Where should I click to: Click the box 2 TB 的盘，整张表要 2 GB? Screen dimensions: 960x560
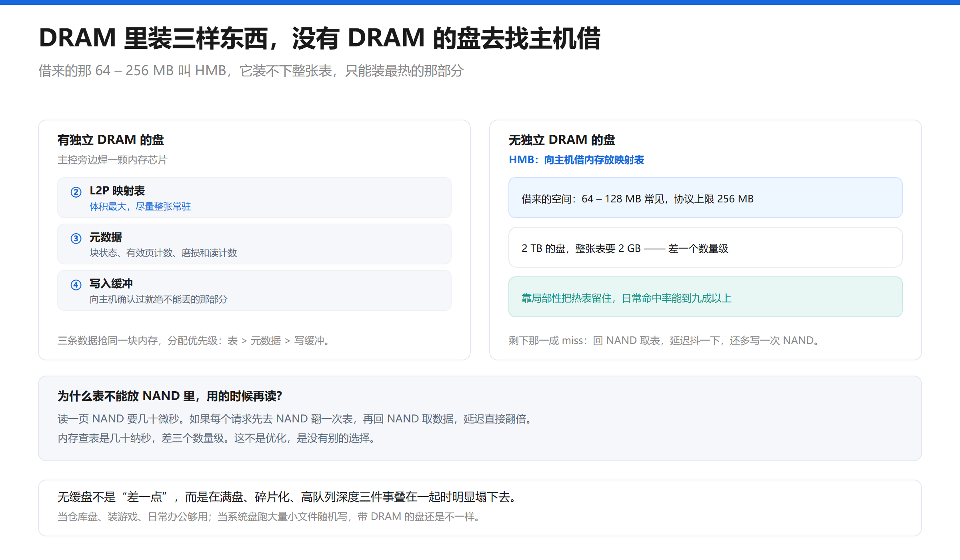coord(706,247)
